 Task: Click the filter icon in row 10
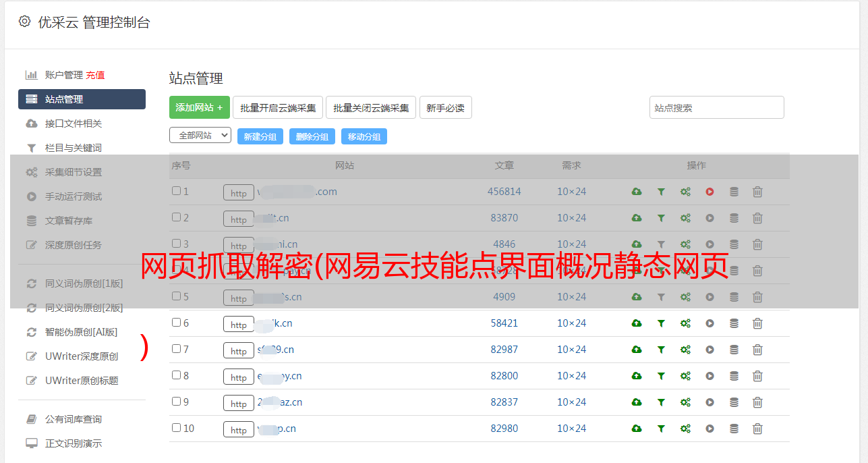[661, 429]
